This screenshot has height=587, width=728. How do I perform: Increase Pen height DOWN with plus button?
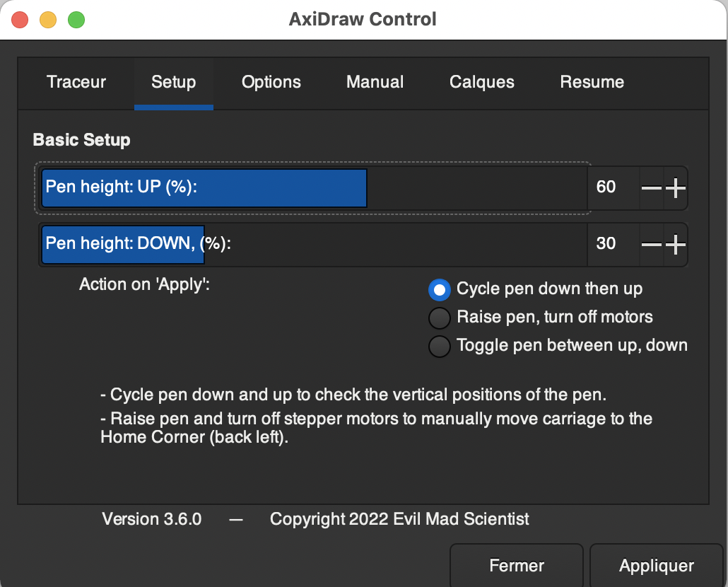[x=676, y=244]
